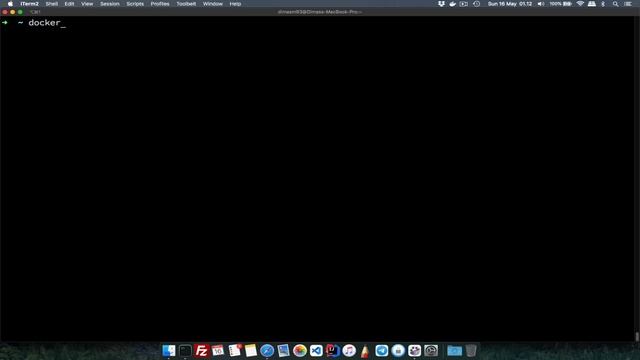Open the Profiles menu
The height and width of the screenshot is (360, 640).
pos(160,4)
